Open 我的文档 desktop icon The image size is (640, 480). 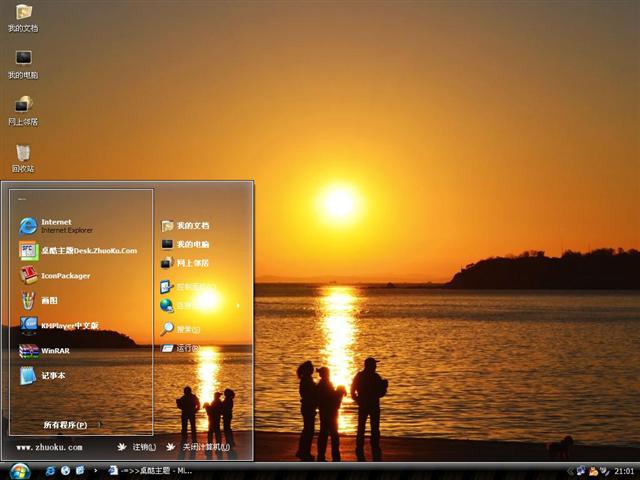point(23,16)
